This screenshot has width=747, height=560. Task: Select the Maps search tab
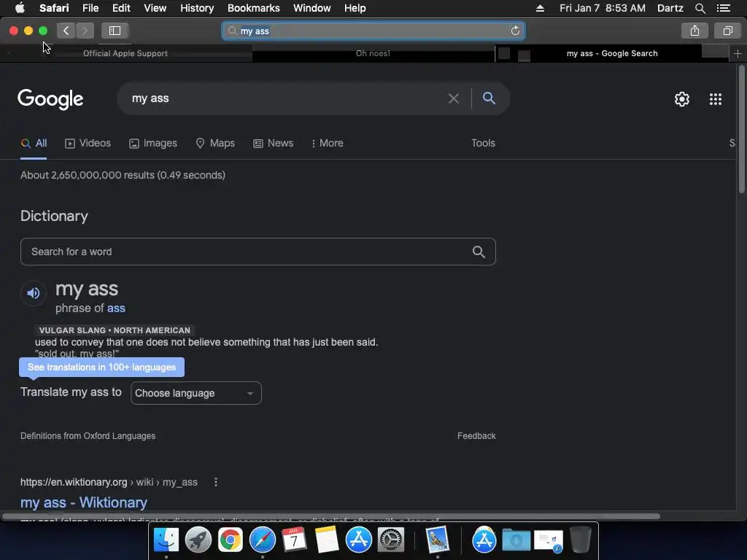click(x=215, y=143)
